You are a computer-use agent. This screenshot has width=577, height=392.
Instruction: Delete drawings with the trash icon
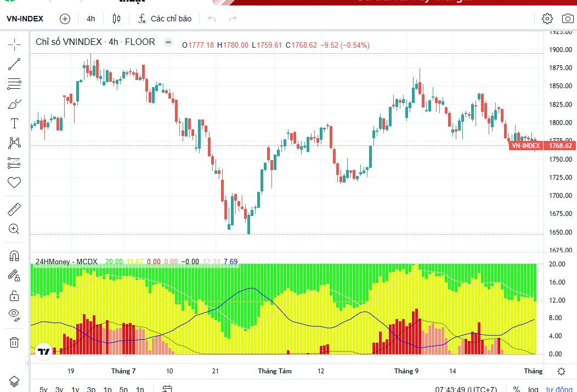(x=14, y=342)
